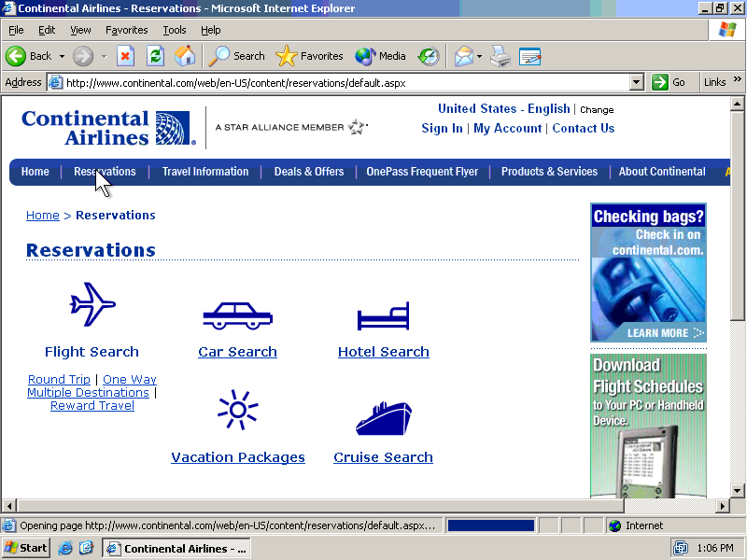Go to the browser Home page icon
The height and width of the screenshot is (560, 747).
(185, 56)
